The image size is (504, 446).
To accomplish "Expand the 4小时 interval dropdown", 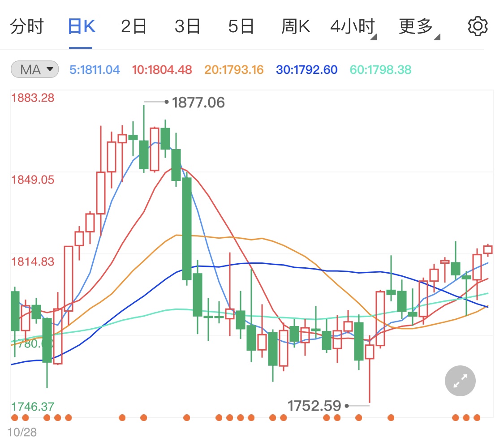I will [353, 27].
